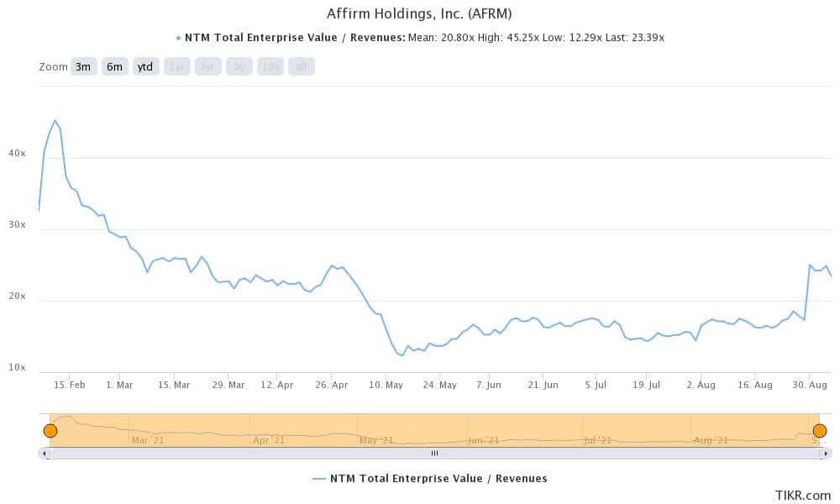
Task: Click the greyed-out 3y zoom button
Action: point(207,67)
